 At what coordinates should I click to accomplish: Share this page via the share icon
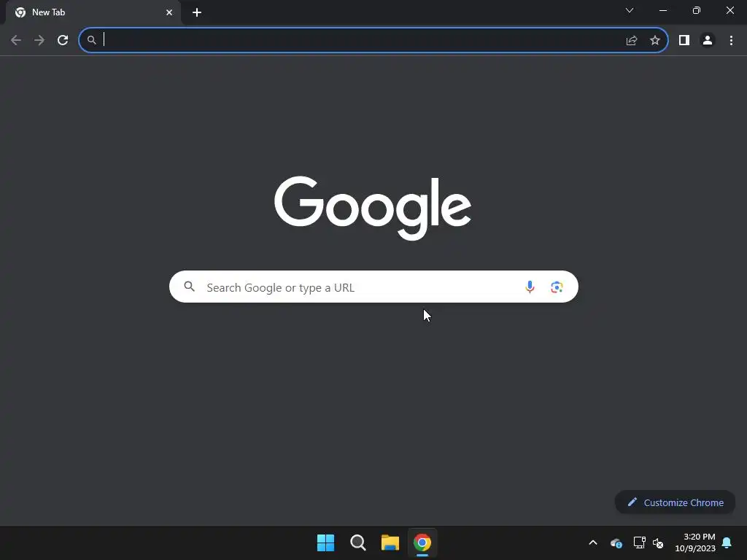[632, 41]
